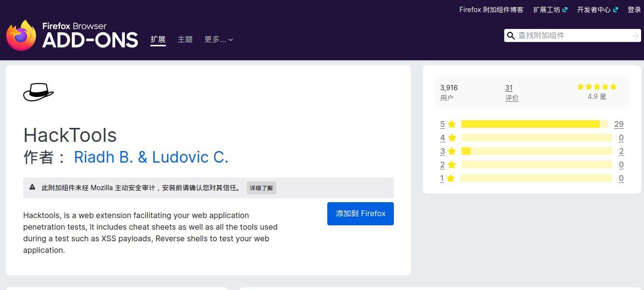Click the external link icon beside 扩展工坊
644x290 pixels.
point(565,10)
